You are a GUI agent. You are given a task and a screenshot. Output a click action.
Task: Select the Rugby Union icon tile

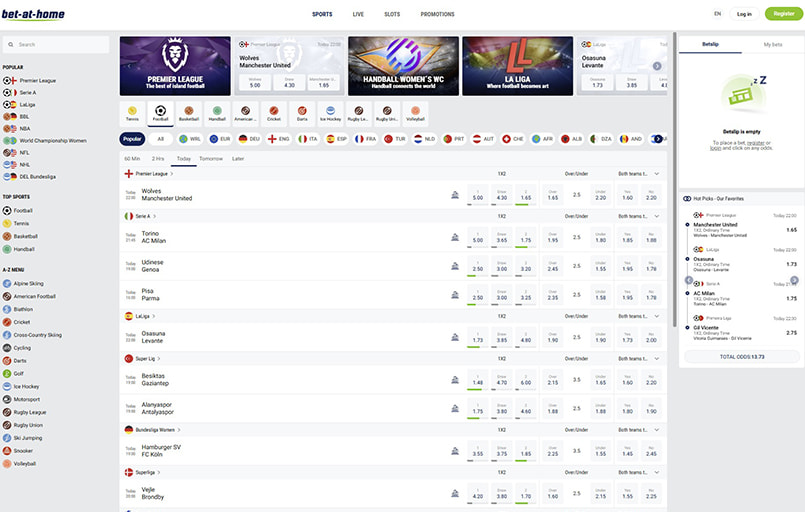point(387,113)
